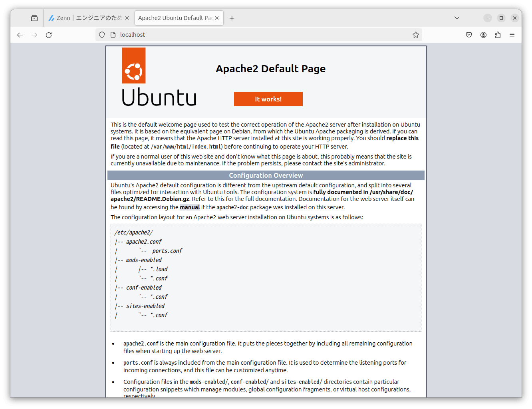
Task: Close the Zenn tab
Action: click(x=127, y=18)
